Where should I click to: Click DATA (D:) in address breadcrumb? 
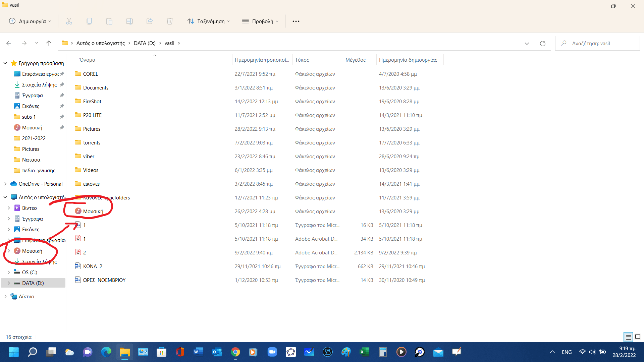[x=145, y=43]
